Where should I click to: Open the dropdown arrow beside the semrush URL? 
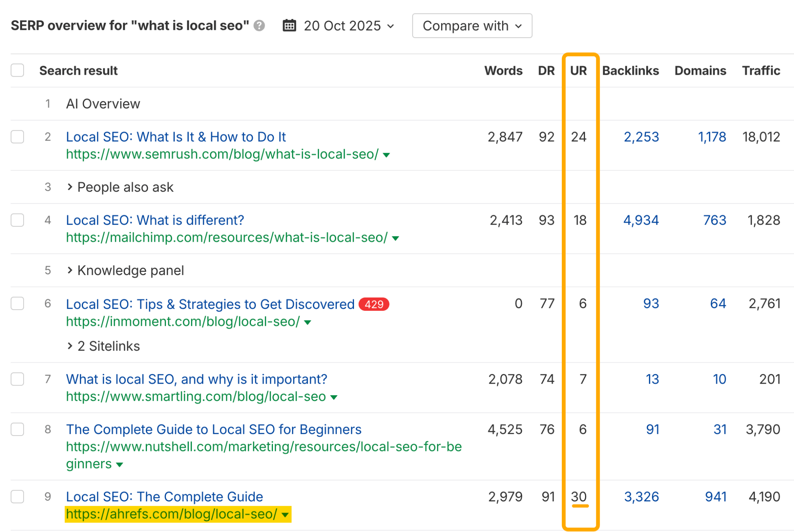point(386,155)
